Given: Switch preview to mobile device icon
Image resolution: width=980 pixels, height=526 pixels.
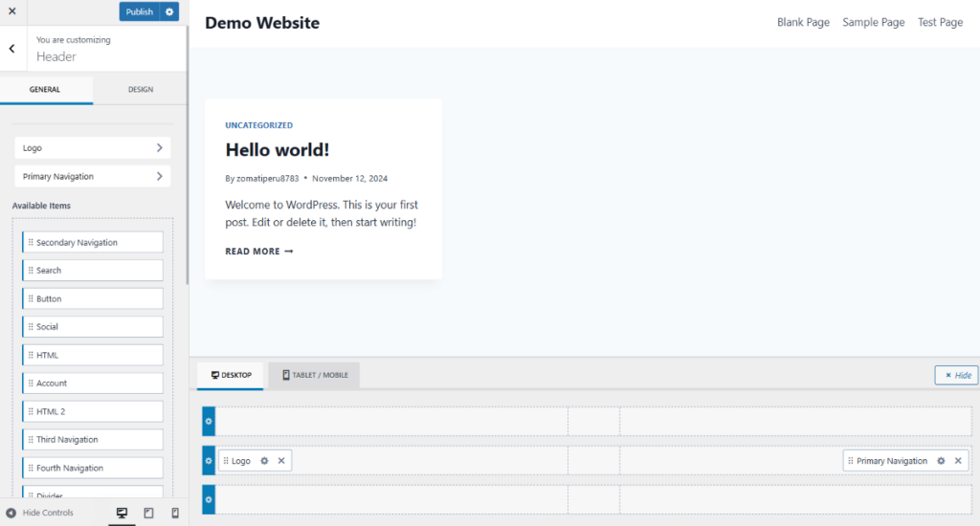Looking at the screenshot, I should point(175,513).
